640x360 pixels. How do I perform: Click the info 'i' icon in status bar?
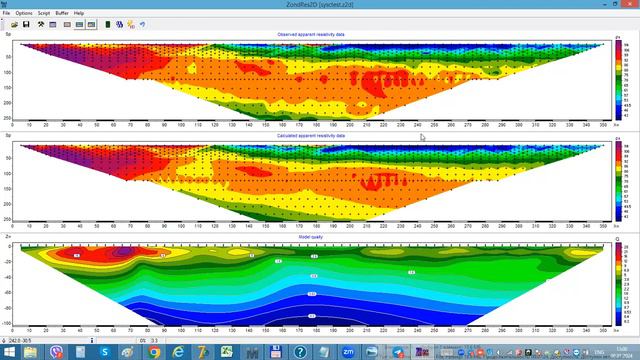tap(92, 340)
